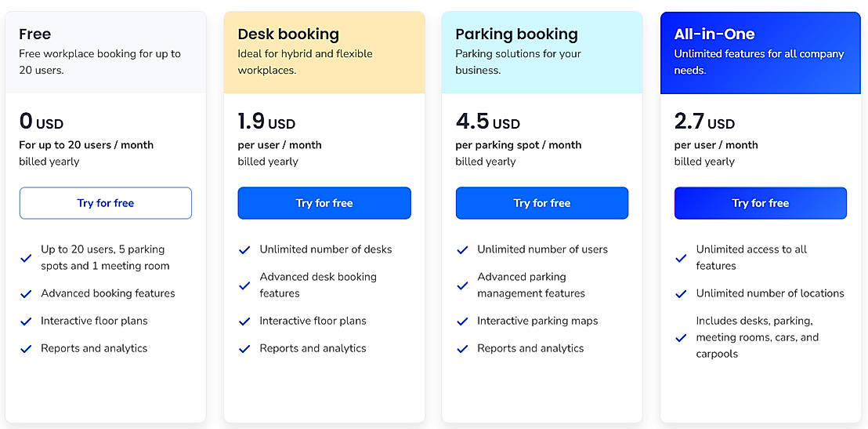Click Try for free under Free plan

tap(106, 203)
